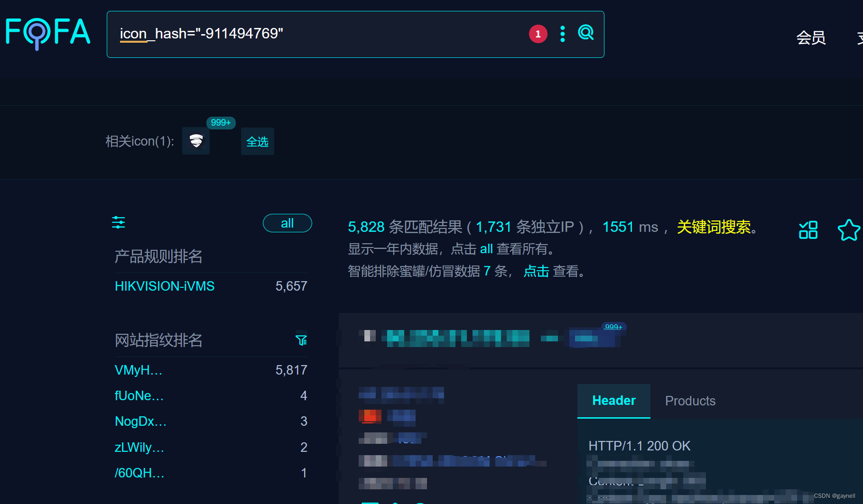
Task: Click the 5,817 count for VMyH…
Action: tap(291, 370)
